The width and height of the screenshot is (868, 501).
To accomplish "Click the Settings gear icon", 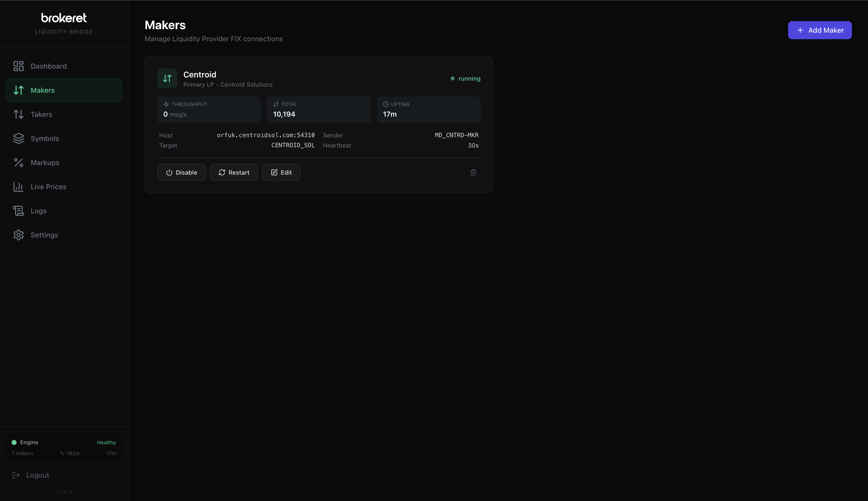I will 18,235.
